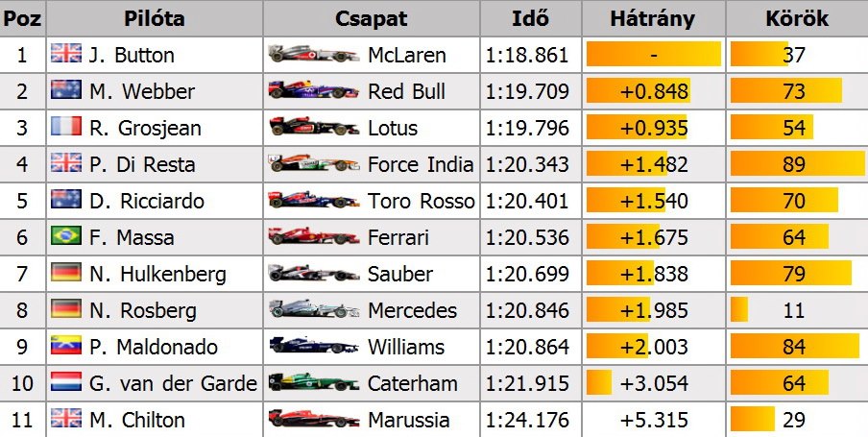Click the Körök bar showing 89 laps

(x=794, y=164)
